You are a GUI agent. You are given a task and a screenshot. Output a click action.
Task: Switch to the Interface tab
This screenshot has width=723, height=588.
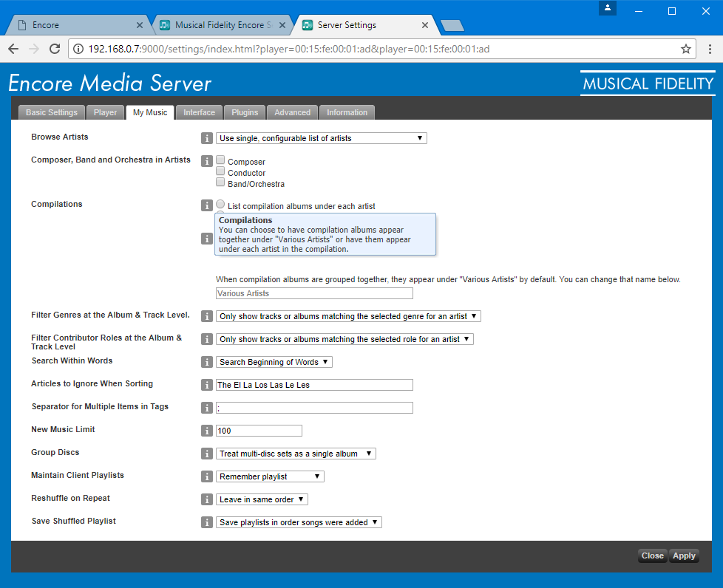(x=199, y=112)
